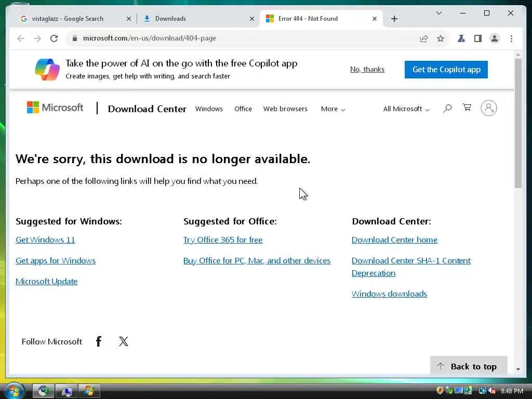Select the Error 404 - Not Found tab
Screen dimensions: 532x399
321,19
